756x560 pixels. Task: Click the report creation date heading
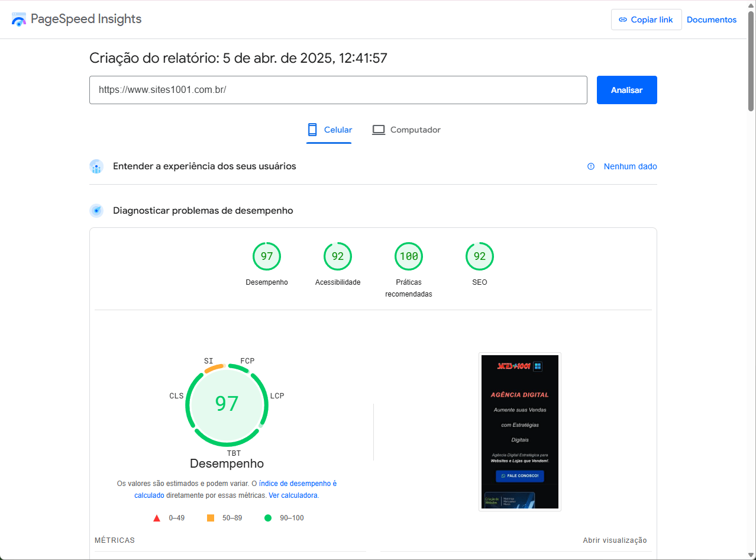[x=238, y=58]
